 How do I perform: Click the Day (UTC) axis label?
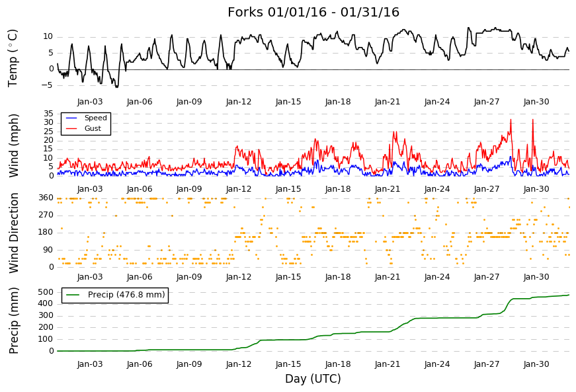(313, 379)
